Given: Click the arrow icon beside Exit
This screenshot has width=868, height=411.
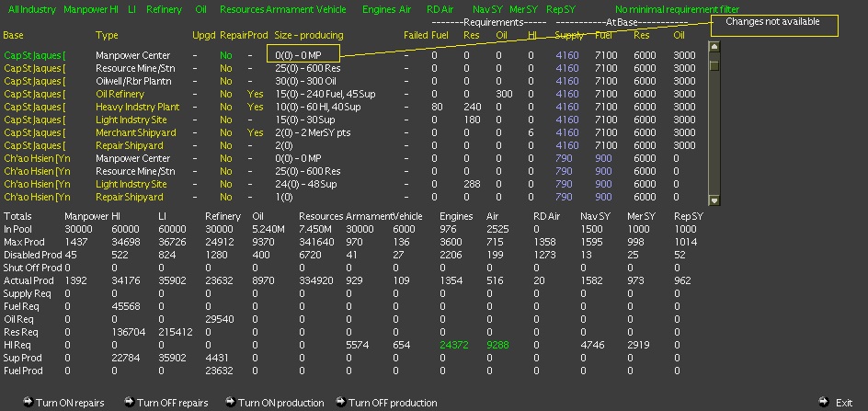Looking at the screenshot, I should (x=824, y=402).
